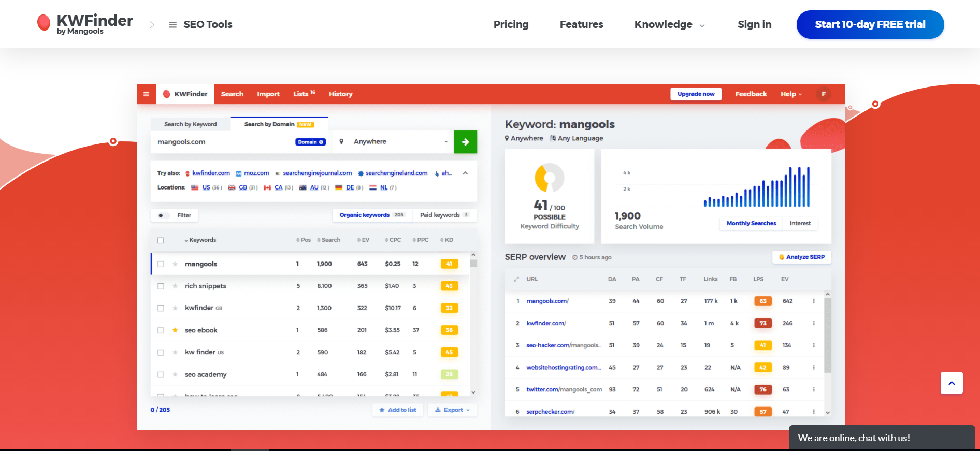Click the Analyze SERP button
The width and height of the screenshot is (980, 451).
tap(802, 257)
